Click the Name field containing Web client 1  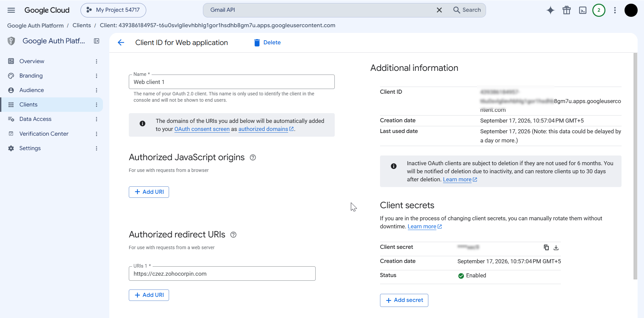232,82
